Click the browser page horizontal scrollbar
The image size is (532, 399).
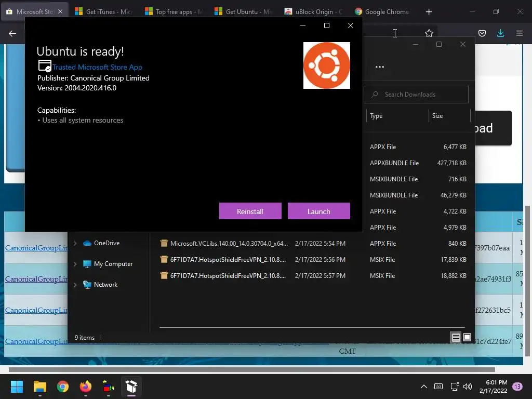(x=252, y=369)
